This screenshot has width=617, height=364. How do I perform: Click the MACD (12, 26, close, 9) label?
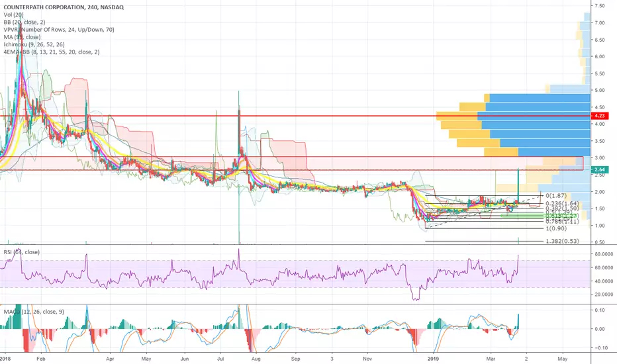pyautogui.click(x=34, y=312)
